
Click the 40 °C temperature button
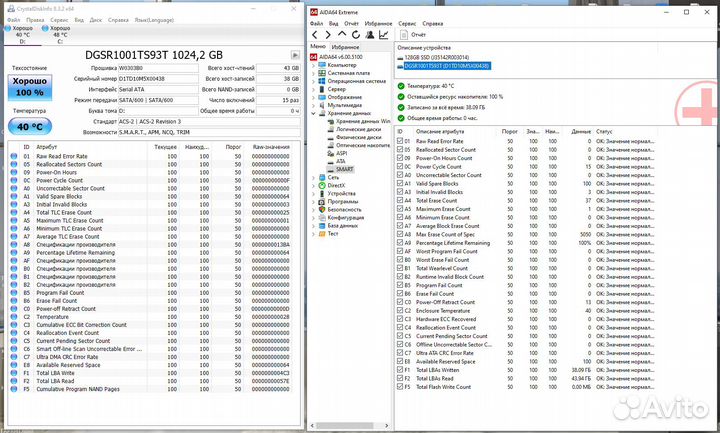28,127
